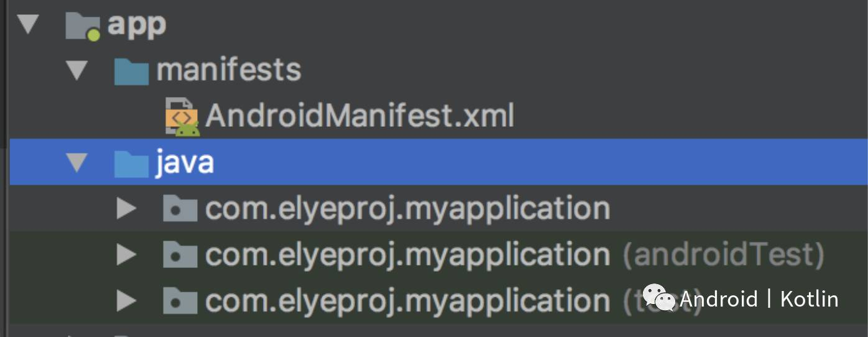Viewport: 868px width, 337px height.
Task: Select the app module label
Action: 137,25
